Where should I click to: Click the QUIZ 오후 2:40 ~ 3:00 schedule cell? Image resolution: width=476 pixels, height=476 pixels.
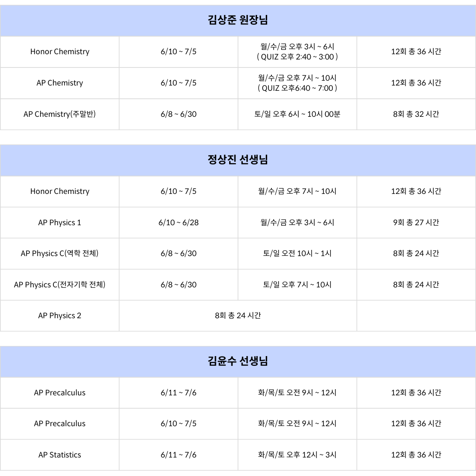(297, 52)
